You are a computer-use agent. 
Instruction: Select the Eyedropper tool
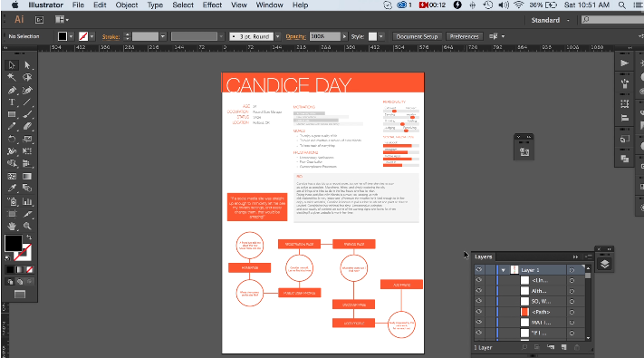(x=12, y=189)
